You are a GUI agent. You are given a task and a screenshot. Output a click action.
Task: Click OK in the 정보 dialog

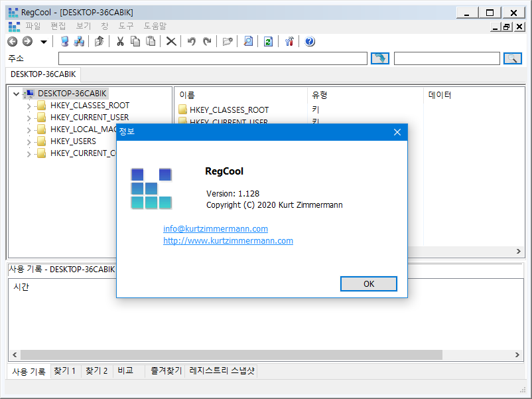(x=368, y=284)
